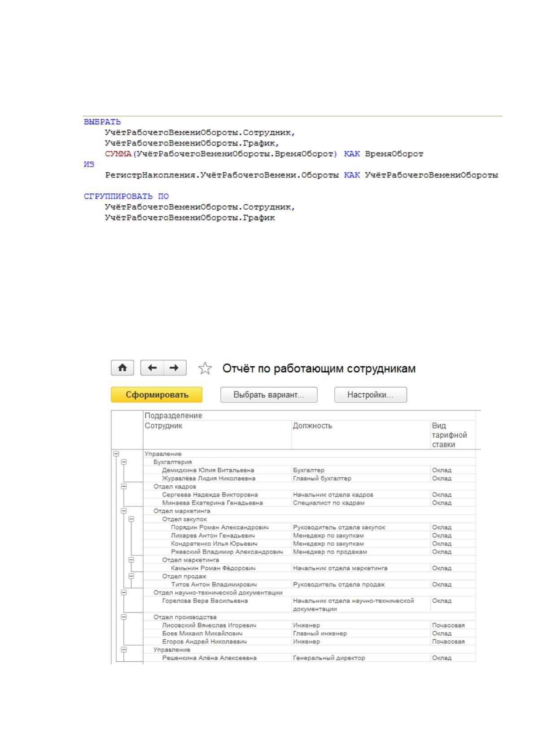
Task: Open the Настройки... button
Action: click(371, 395)
